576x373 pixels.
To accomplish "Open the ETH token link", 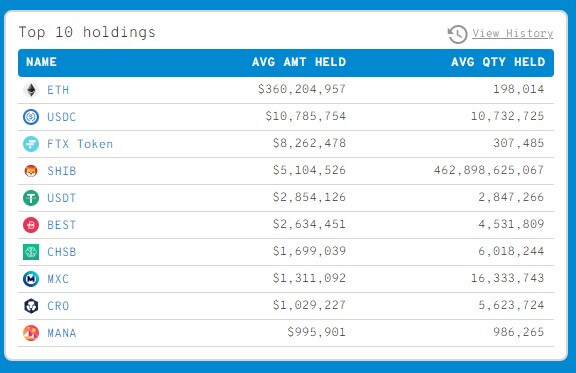I will 58,90.
